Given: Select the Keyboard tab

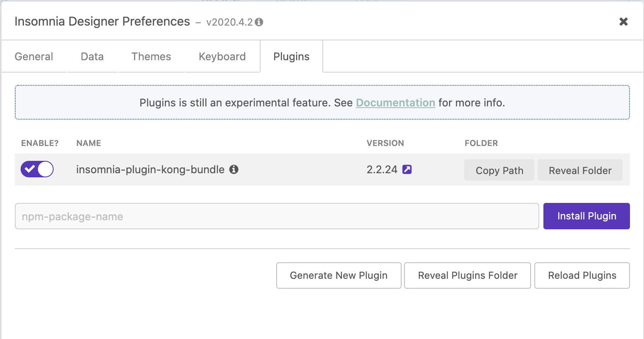Looking at the screenshot, I should click(x=222, y=56).
